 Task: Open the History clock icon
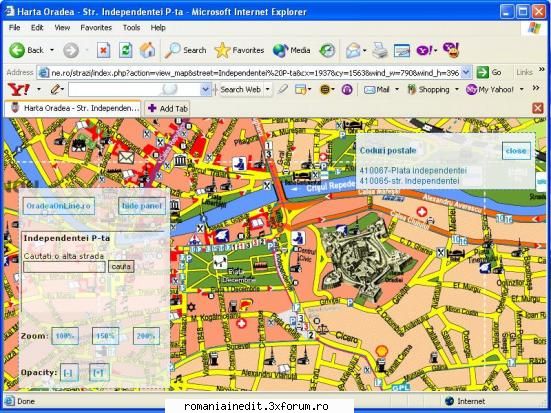click(328, 50)
